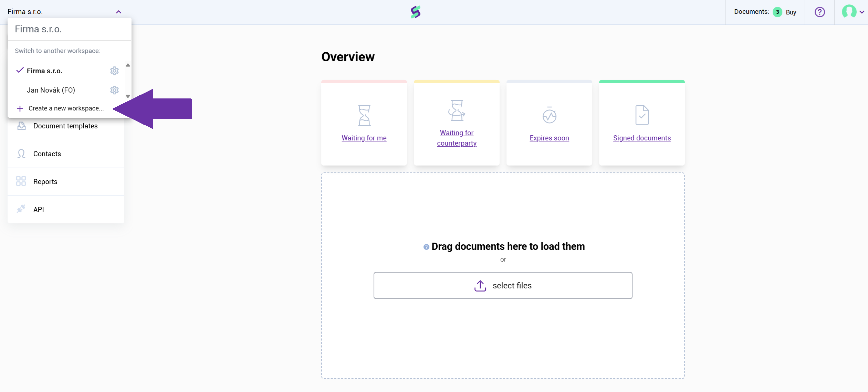Screen dimensions: 868x392
Task: Switch to Jan Novák (FO) workspace
Action: pos(51,90)
